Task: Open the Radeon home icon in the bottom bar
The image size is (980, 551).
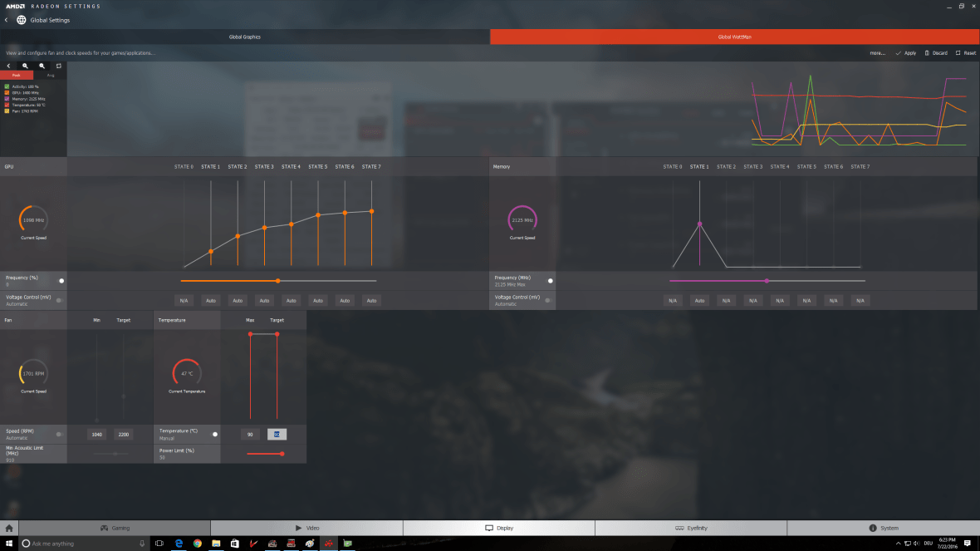Action: click(9, 528)
